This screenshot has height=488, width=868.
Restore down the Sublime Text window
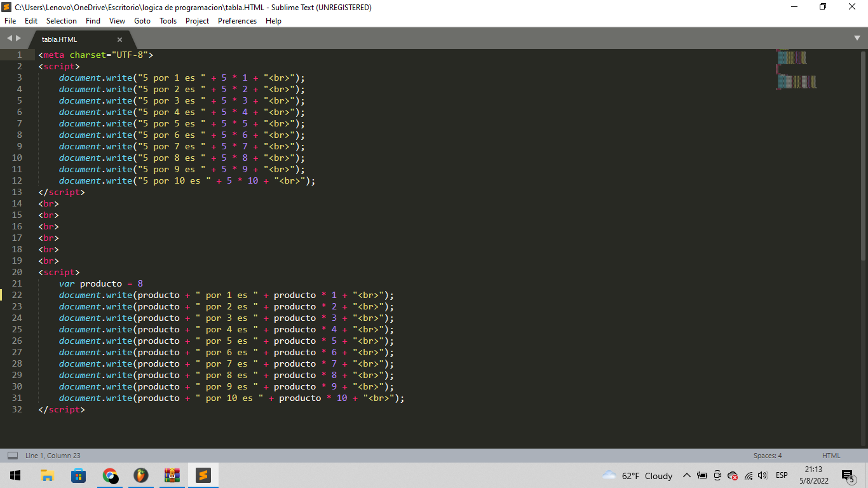(x=824, y=7)
